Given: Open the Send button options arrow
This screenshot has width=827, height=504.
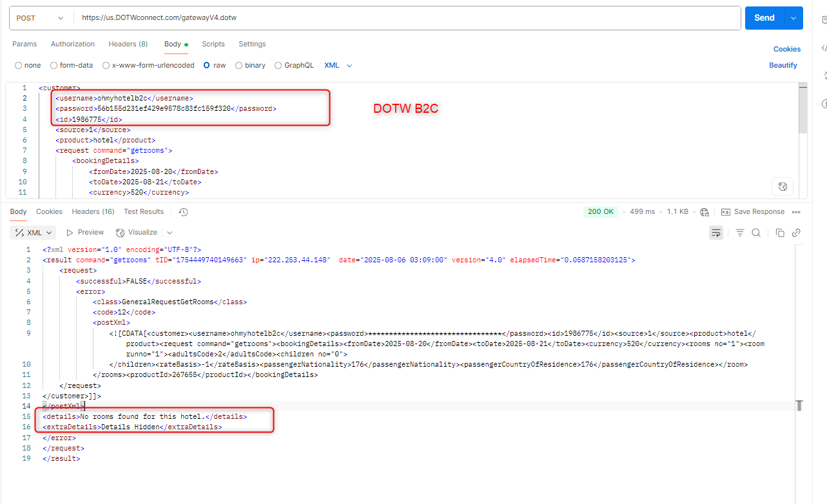Looking at the screenshot, I should 793,18.
